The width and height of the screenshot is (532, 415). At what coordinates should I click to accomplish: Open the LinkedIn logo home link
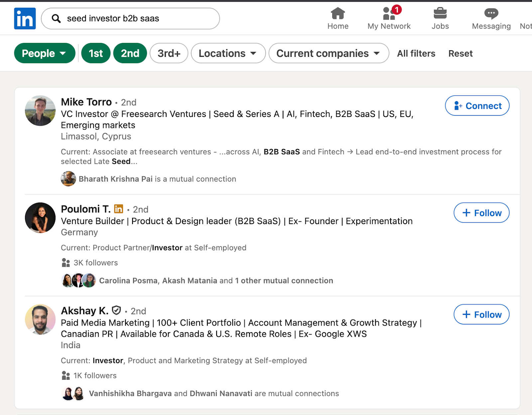coord(25,18)
